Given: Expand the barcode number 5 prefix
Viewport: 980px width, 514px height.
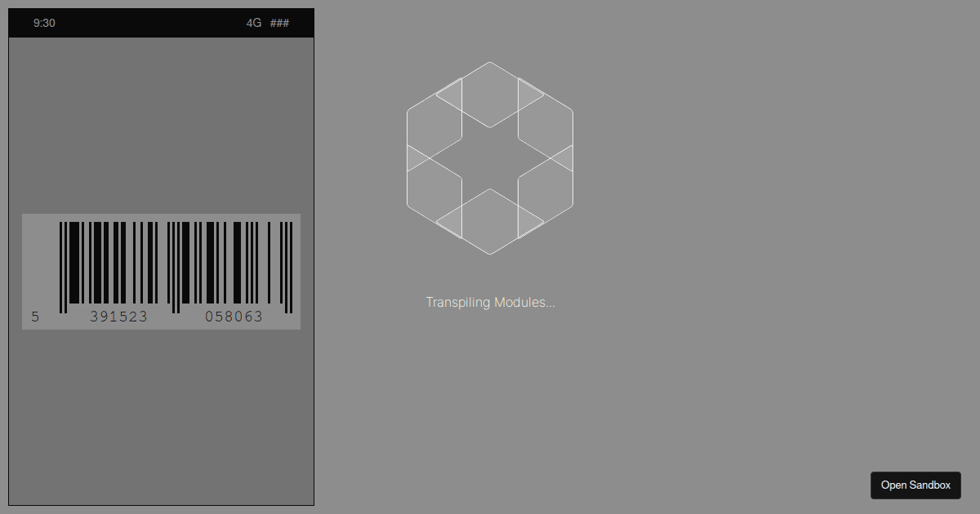Looking at the screenshot, I should pos(35,317).
